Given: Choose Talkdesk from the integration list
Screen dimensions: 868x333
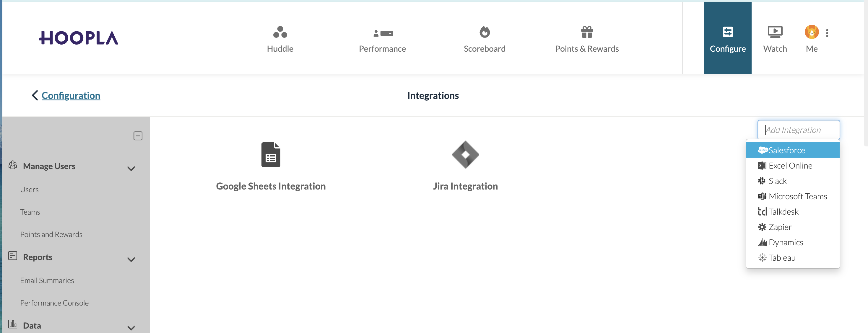Looking at the screenshot, I should (x=793, y=212).
